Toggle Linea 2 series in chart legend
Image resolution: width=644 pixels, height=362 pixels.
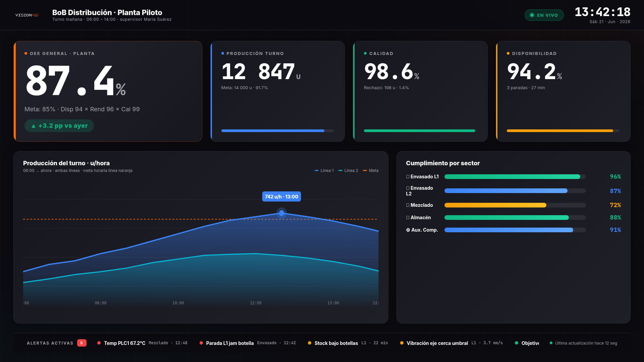[348, 171]
